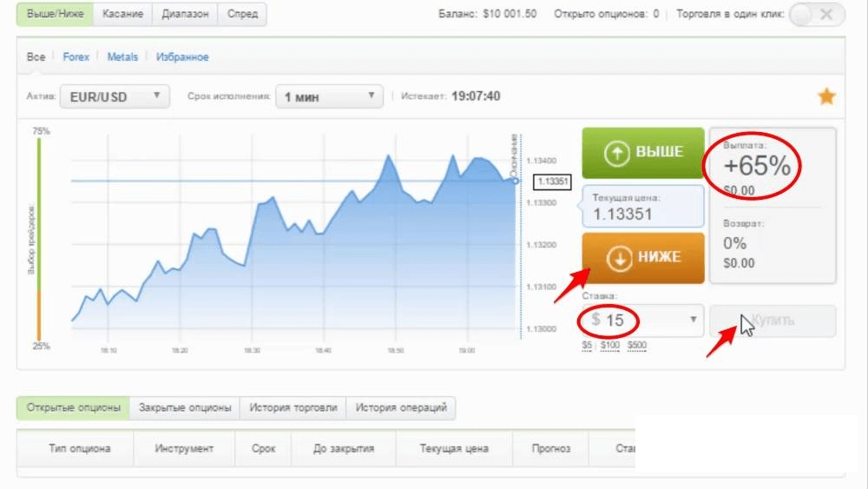Screen dimensions: 868x489
Task: Set stake with the $500 quick link
Action: point(636,346)
